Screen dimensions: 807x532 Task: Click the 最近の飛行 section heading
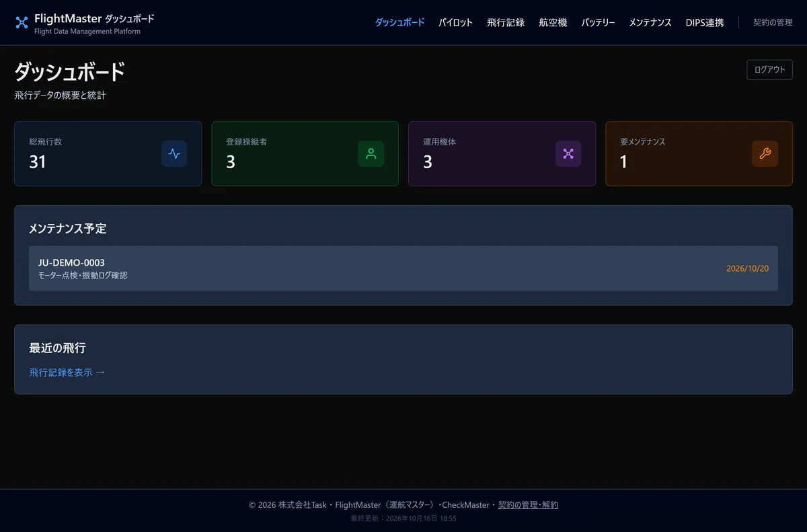point(57,348)
